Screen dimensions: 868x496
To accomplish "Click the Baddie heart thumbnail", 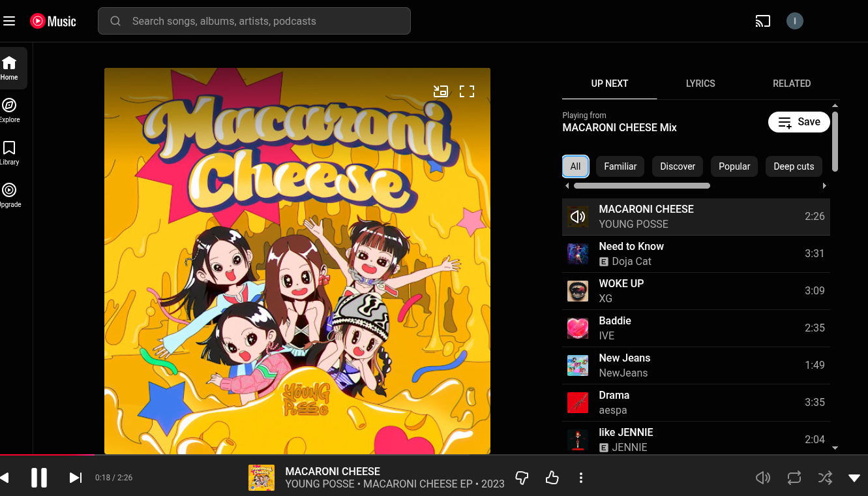I will (x=578, y=328).
